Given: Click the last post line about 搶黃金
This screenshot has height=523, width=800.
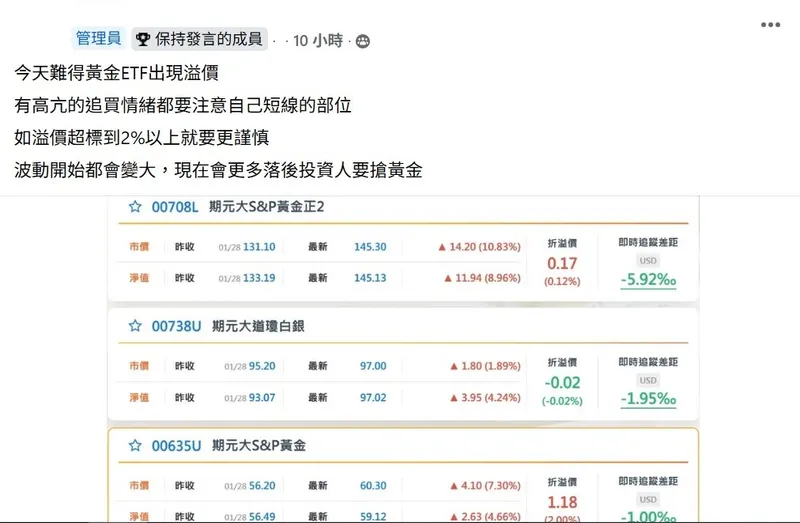Looking at the screenshot, I should pos(218,170).
